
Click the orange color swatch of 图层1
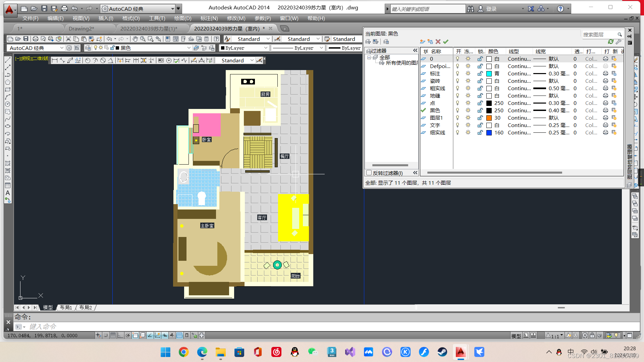[x=489, y=118]
